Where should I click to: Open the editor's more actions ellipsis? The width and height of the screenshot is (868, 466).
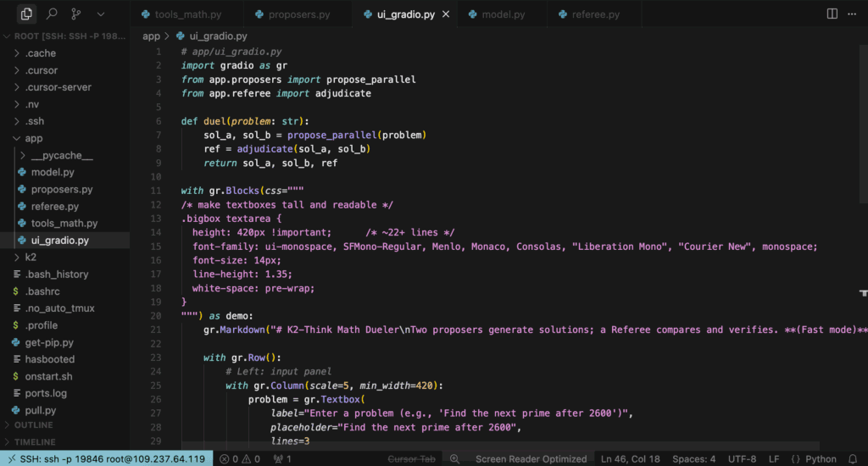(854, 14)
